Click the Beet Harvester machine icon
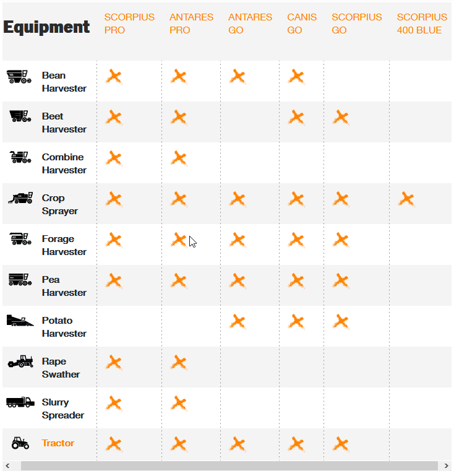 20,116
